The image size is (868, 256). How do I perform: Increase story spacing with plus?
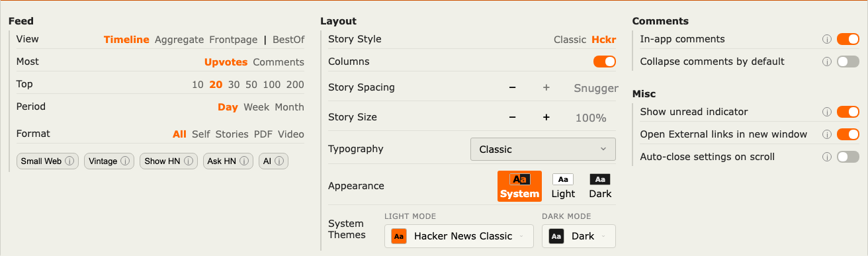tap(546, 87)
